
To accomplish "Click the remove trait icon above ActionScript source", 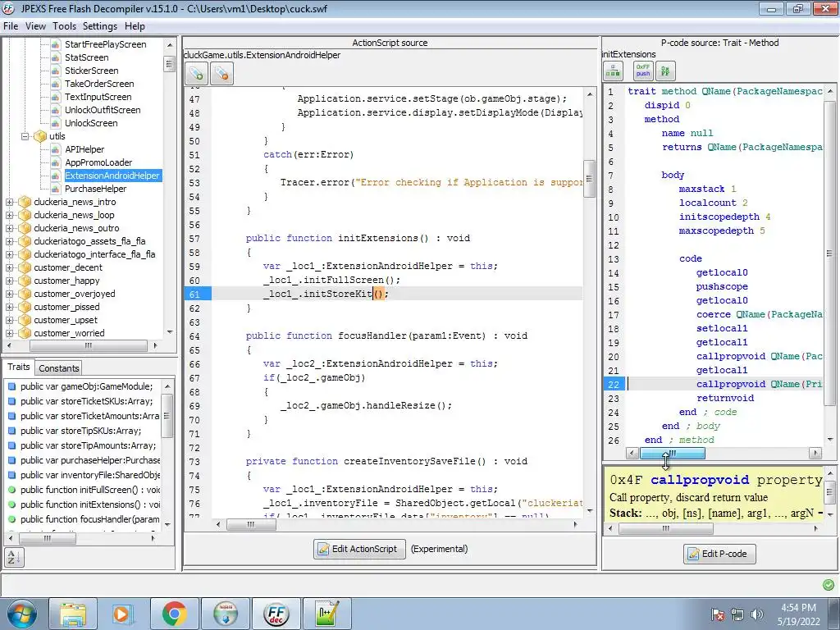I will 221,73.
